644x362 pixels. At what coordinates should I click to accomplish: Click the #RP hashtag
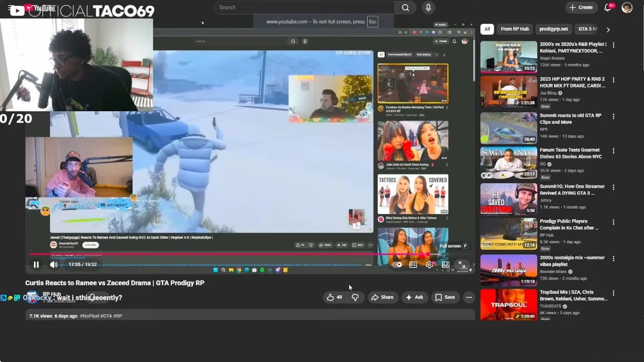118,316
